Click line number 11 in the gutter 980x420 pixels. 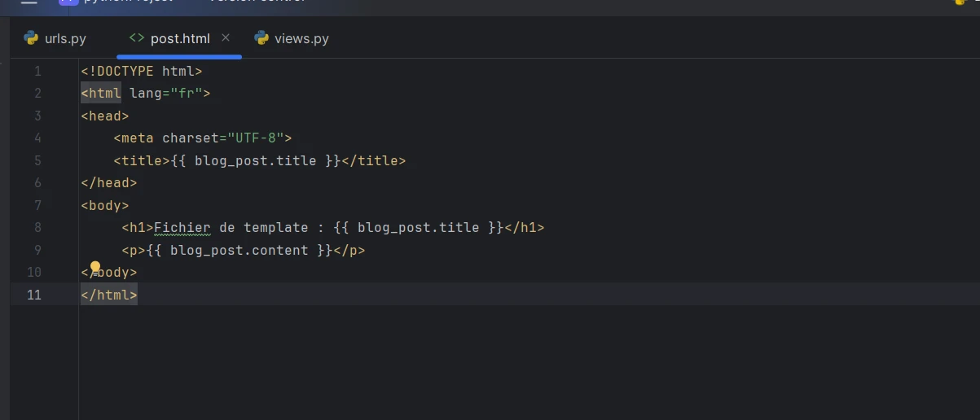[x=33, y=295]
